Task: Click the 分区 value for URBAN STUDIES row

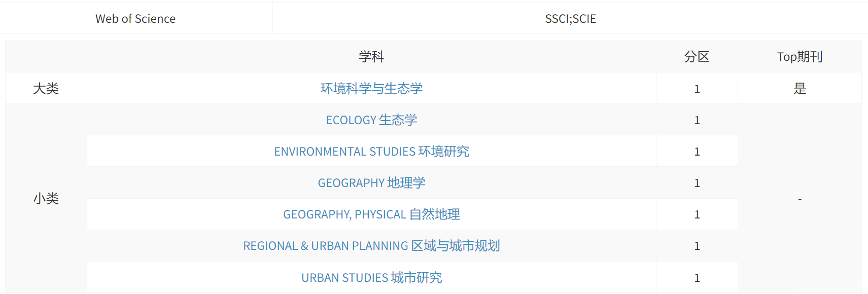Action: (x=697, y=278)
